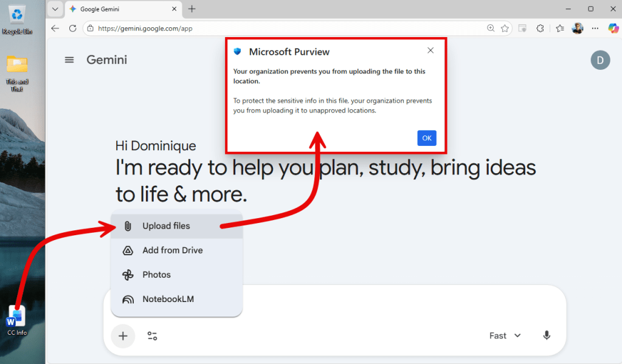Open a new browser tab
Screen dimensions: 622x364
click(x=192, y=9)
